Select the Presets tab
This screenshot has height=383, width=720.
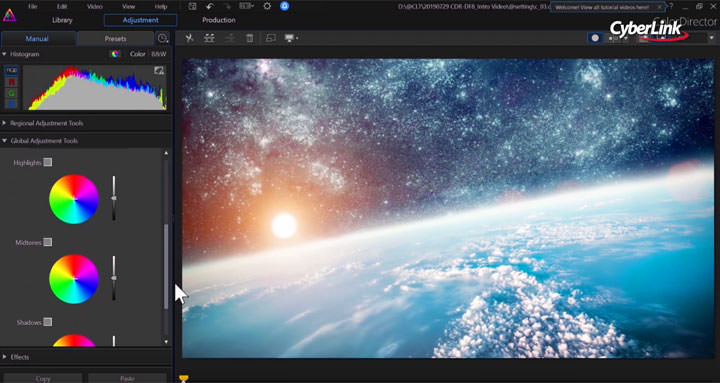[x=116, y=39]
